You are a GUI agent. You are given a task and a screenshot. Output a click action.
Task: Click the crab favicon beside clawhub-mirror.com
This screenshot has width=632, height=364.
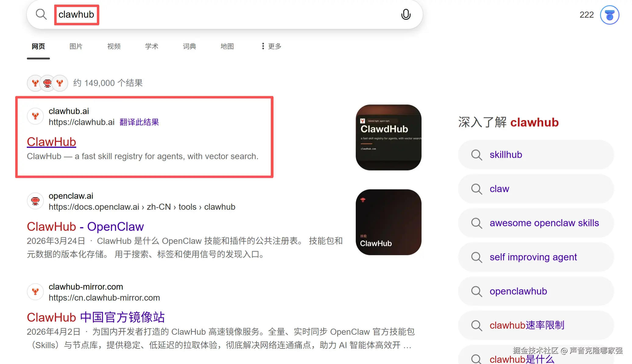tap(35, 292)
